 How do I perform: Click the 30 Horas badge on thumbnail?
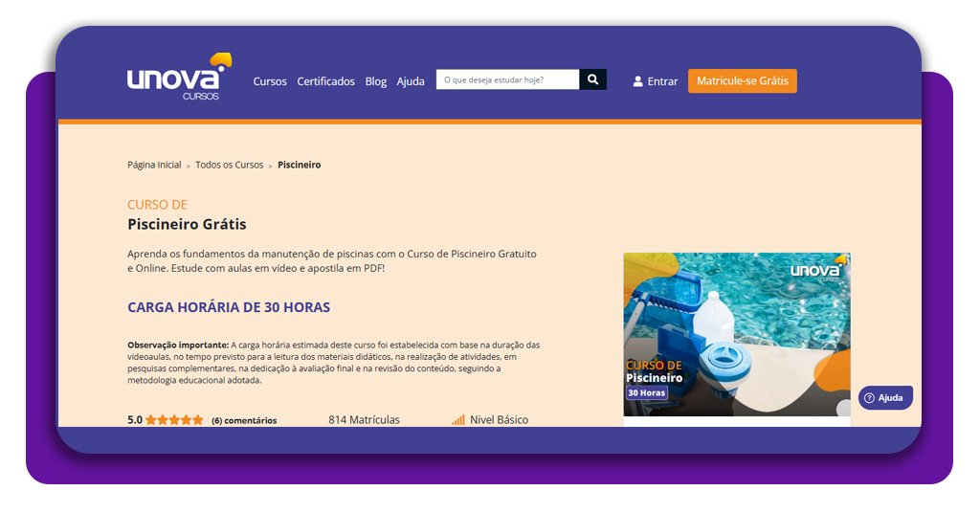(647, 392)
